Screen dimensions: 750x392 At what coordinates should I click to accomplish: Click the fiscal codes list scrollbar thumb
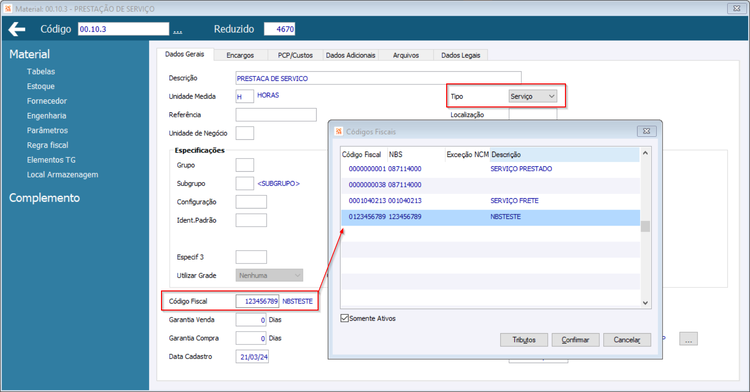tap(645, 227)
